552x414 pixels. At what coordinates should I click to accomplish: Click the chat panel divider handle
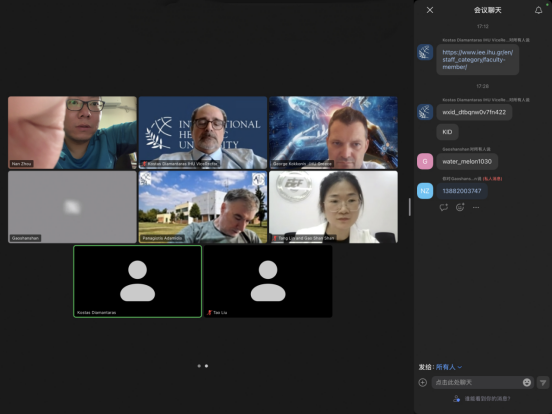click(x=409, y=207)
